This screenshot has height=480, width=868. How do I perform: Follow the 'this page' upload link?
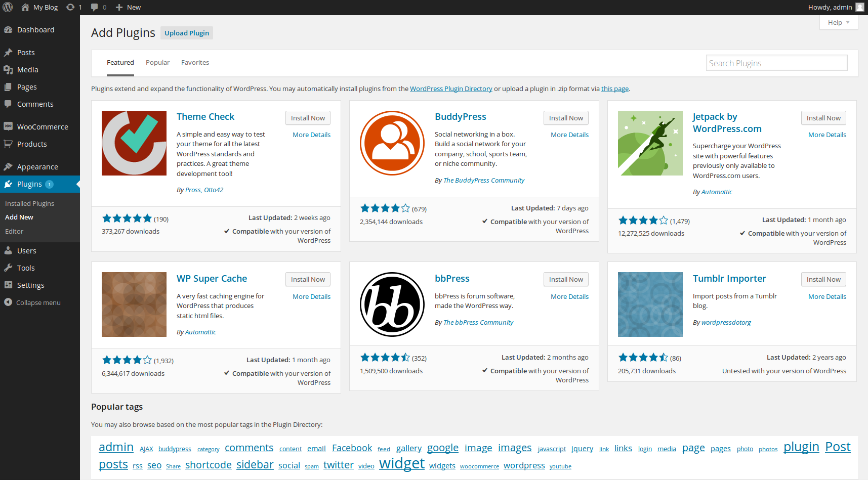tap(615, 89)
